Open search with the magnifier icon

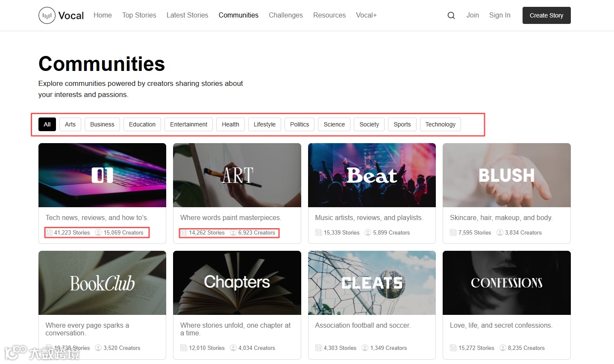coord(451,15)
